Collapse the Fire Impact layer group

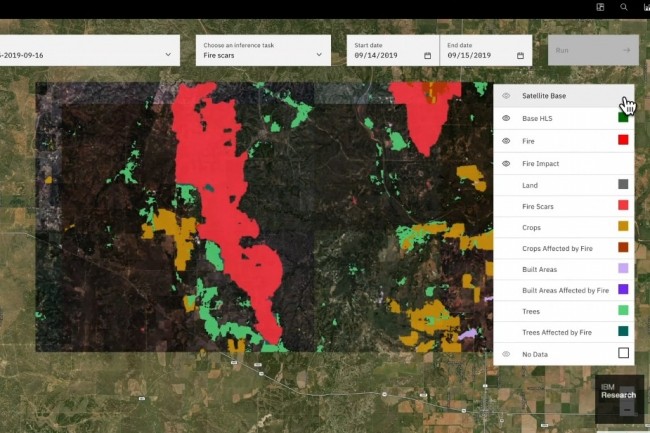click(x=506, y=163)
